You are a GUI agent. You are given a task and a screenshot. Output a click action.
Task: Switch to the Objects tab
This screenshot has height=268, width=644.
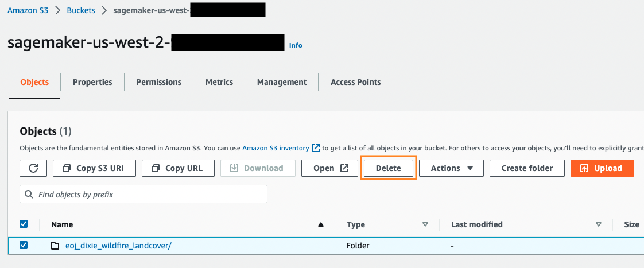click(x=34, y=82)
